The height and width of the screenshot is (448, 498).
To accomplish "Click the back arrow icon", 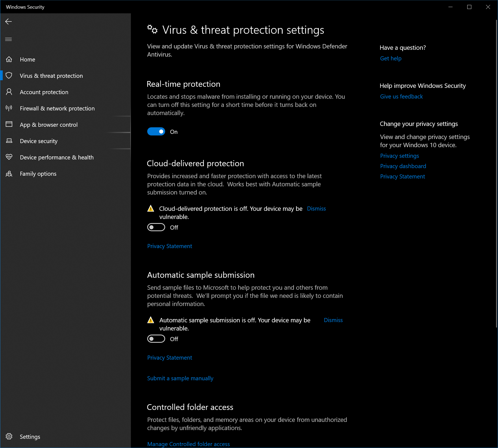I will [8, 21].
